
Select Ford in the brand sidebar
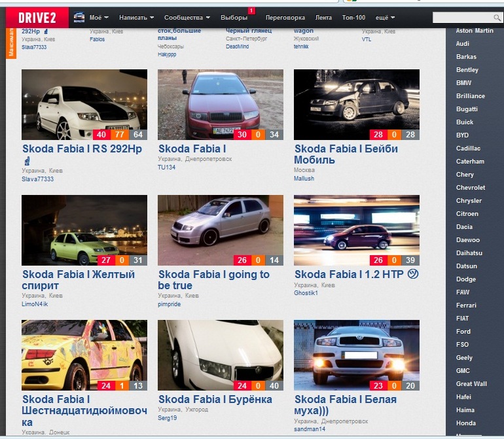point(463,332)
